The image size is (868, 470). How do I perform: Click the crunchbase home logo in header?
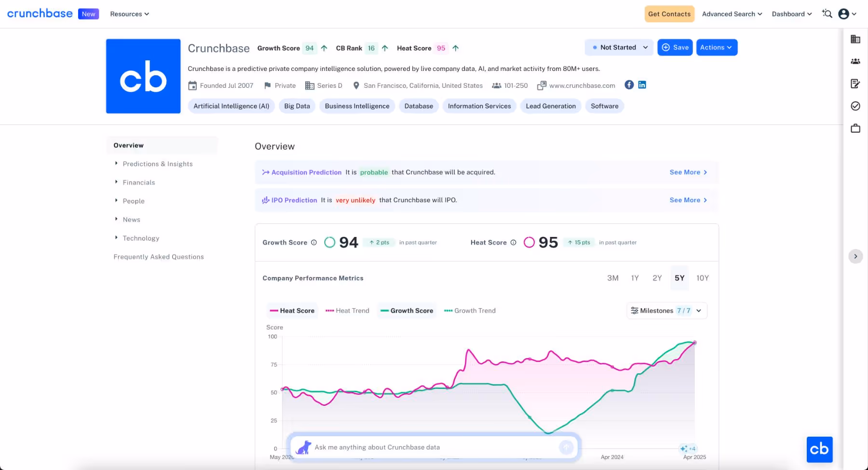(40, 14)
